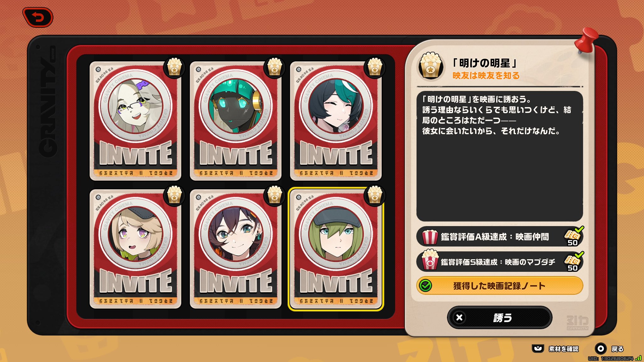Click the 誘う invite button
644x362 pixels.
pos(500,318)
